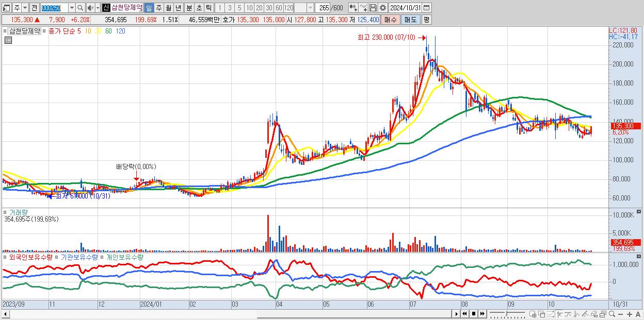Click the add candle indicator icon
Image resolution: width=644 pixels, height=320 pixels.
pos(353,8)
